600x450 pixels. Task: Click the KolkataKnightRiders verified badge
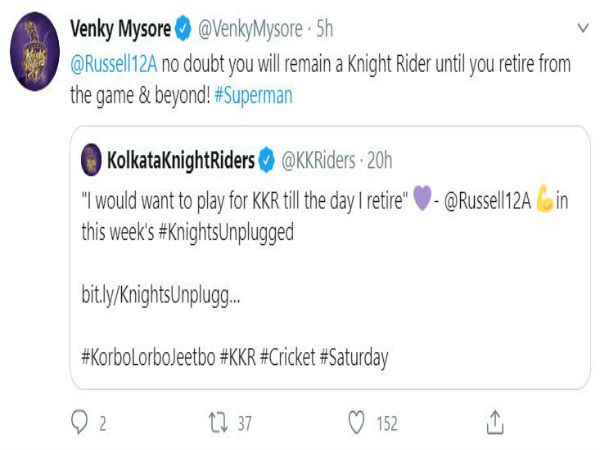click(x=267, y=160)
